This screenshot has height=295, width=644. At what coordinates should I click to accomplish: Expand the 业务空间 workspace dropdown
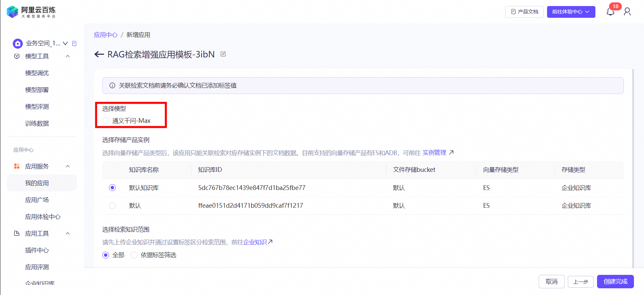(65, 43)
